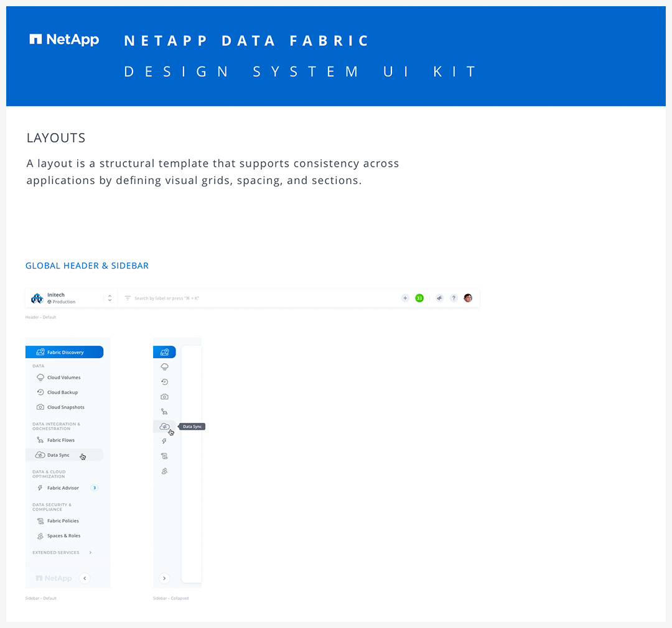The height and width of the screenshot is (628, 672).
Task: Click the Header – Default caption
Action: 40,318
